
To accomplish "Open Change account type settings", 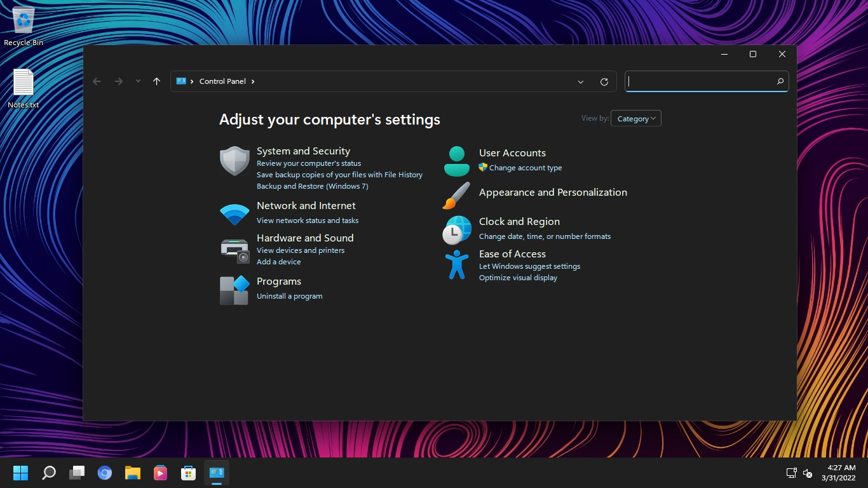I will (526, 168).
